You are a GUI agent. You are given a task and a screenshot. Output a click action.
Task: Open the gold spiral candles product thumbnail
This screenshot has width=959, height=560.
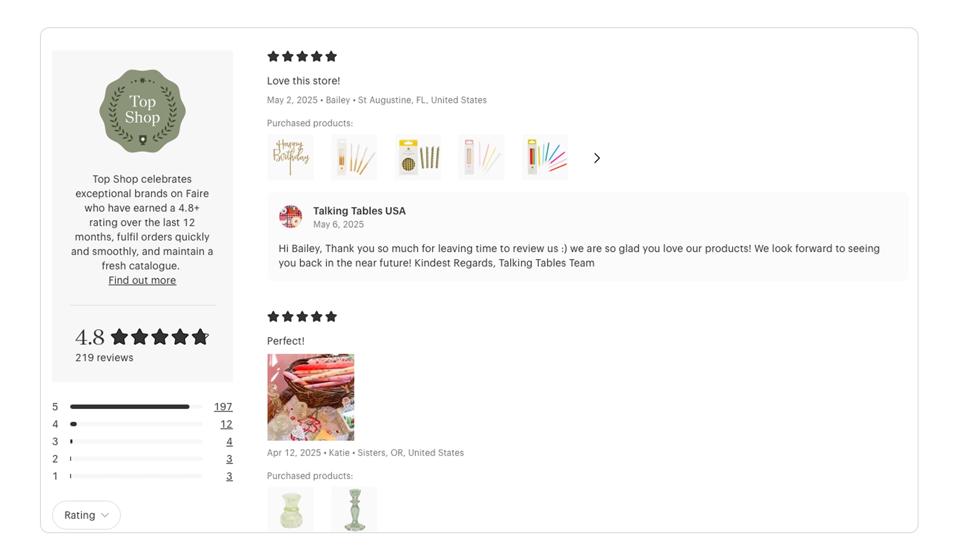click(418, 157)
